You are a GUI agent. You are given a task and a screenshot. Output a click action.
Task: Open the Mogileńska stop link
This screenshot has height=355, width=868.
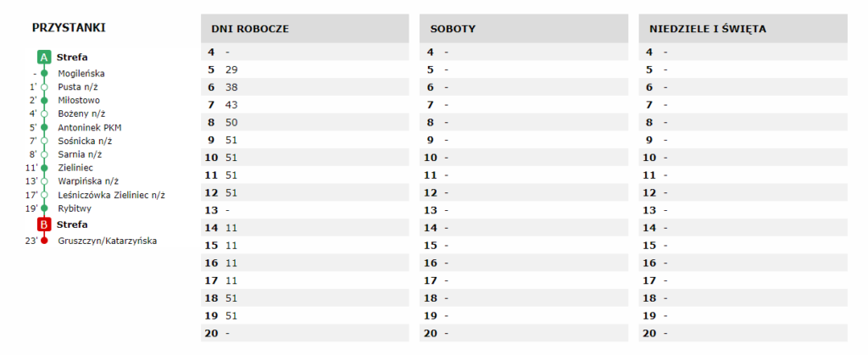(81, 74)
